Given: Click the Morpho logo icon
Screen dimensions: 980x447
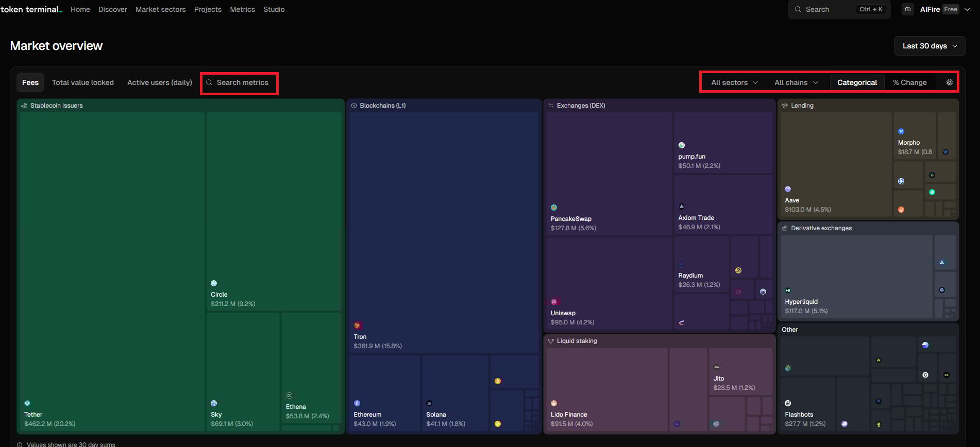Looking at the screenshot, I should point(901,131).
